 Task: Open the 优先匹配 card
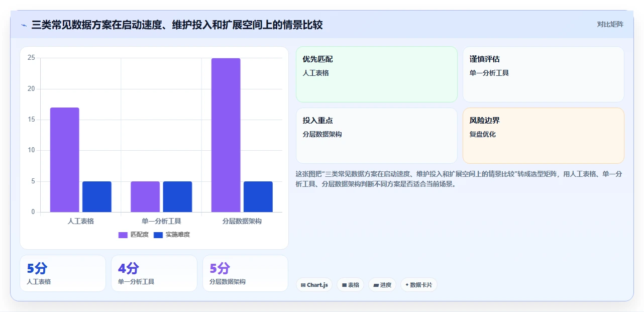(377, 74)
